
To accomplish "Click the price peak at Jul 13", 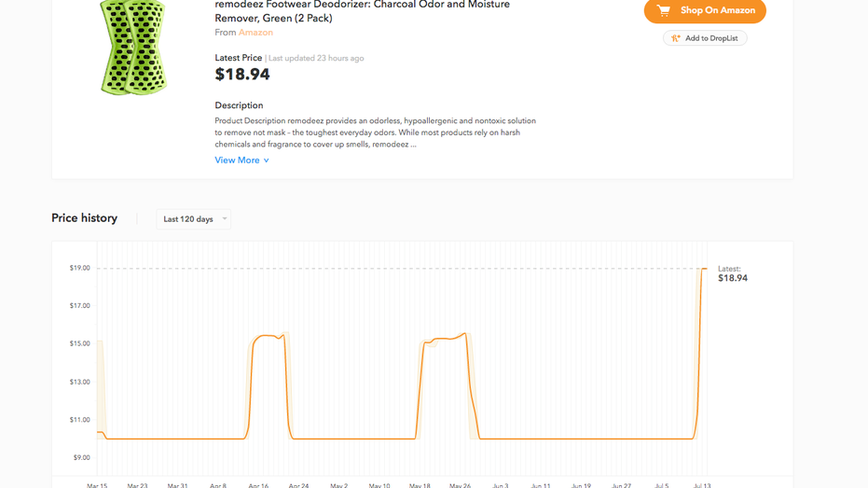I will (x=704, y=269).
